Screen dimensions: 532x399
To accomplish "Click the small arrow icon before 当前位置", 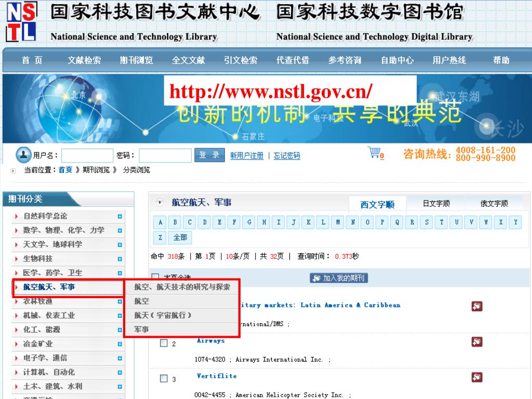I will [13, 170].
